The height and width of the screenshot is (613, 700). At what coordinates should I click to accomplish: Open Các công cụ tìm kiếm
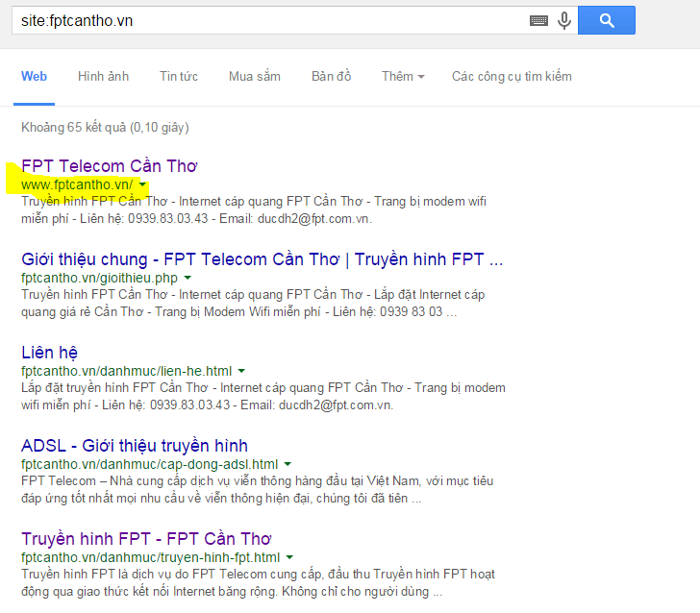512,76
